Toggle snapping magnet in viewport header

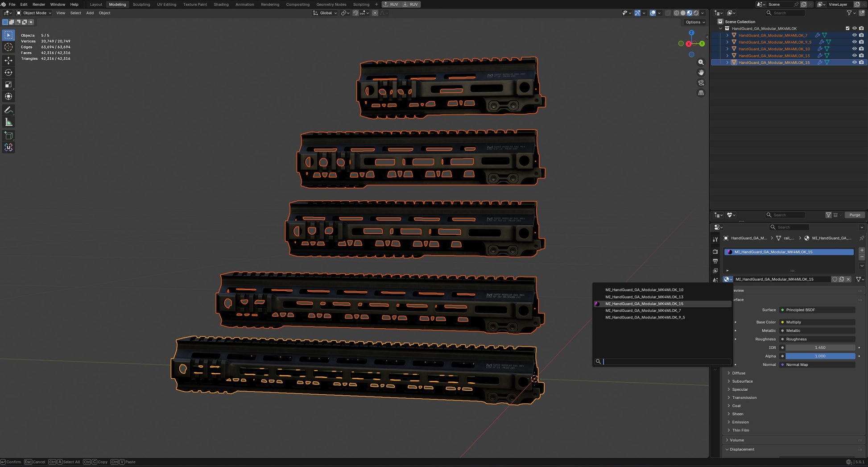click(x=355, y=13)
